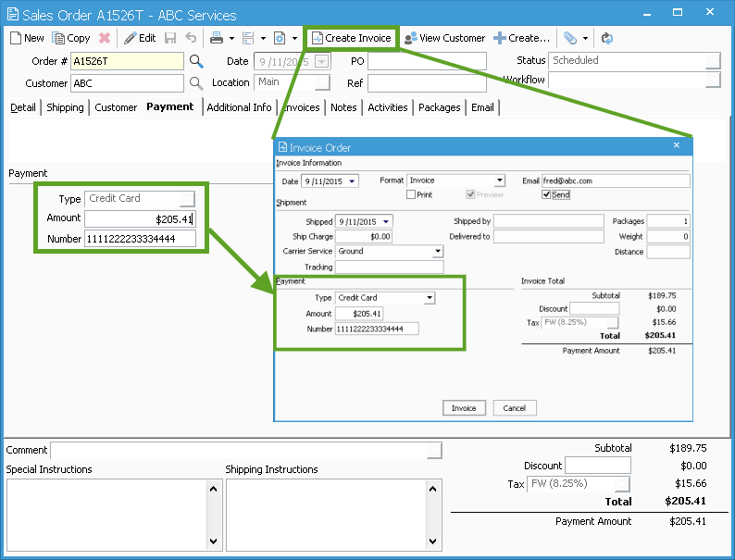
Task: Click the Save disk icon
Action: coord(170,38)
